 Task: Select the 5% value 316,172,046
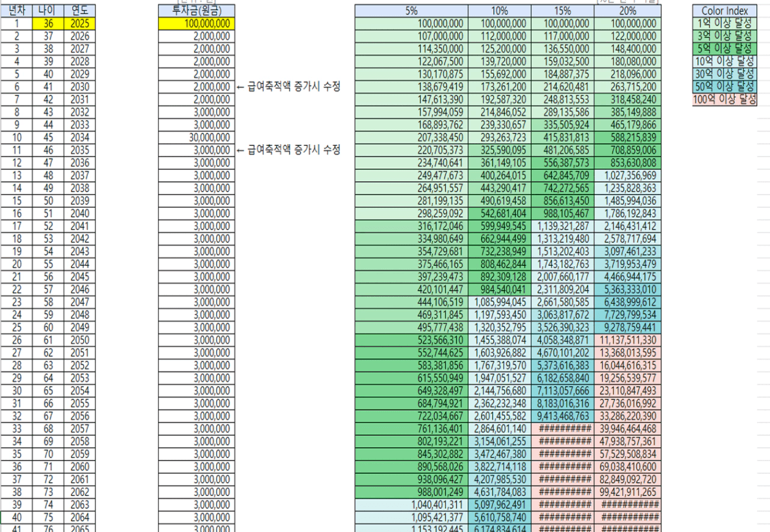411,226
